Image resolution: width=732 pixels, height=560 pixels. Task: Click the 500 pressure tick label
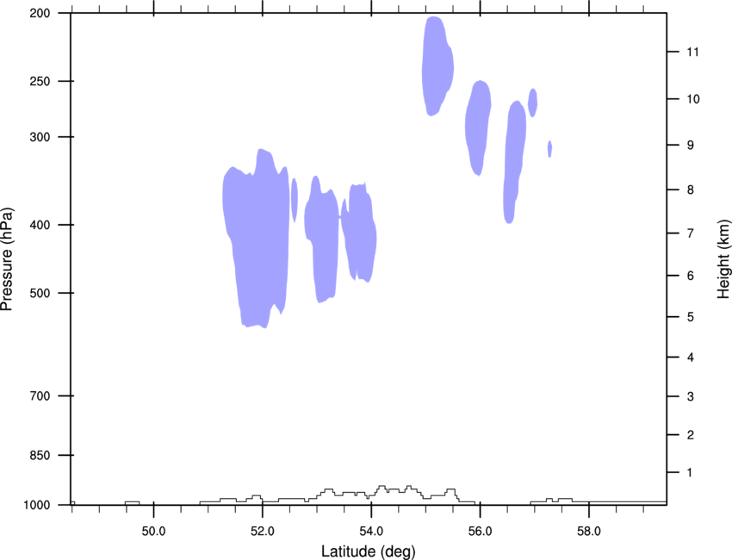tap(40, 293)
